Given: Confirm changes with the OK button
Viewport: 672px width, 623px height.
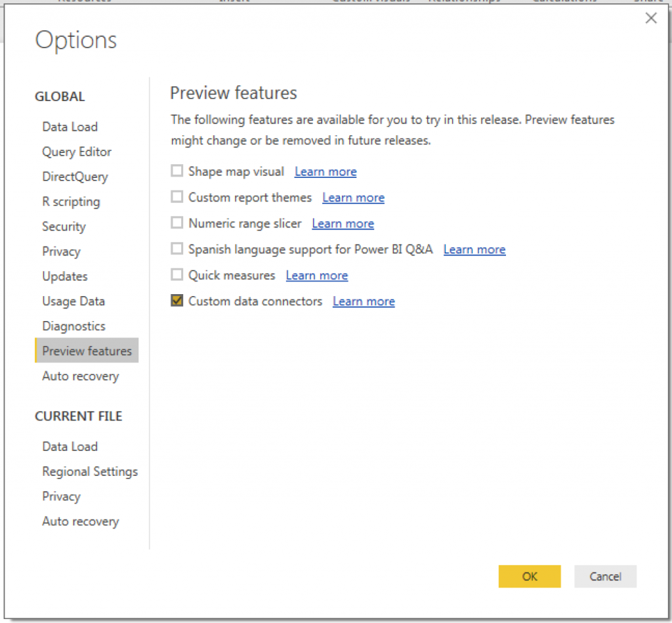Looking at the screenshot, I should [530, 576].
